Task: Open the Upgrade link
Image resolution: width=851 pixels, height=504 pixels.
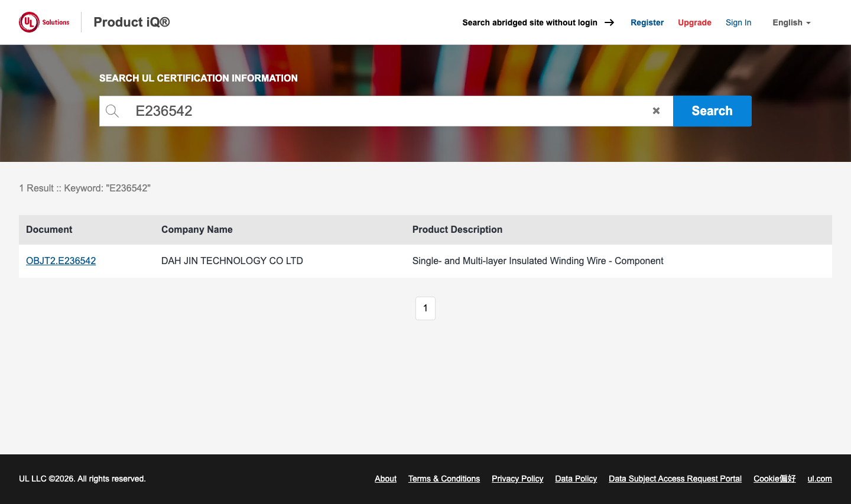Action: pos(694,22)
